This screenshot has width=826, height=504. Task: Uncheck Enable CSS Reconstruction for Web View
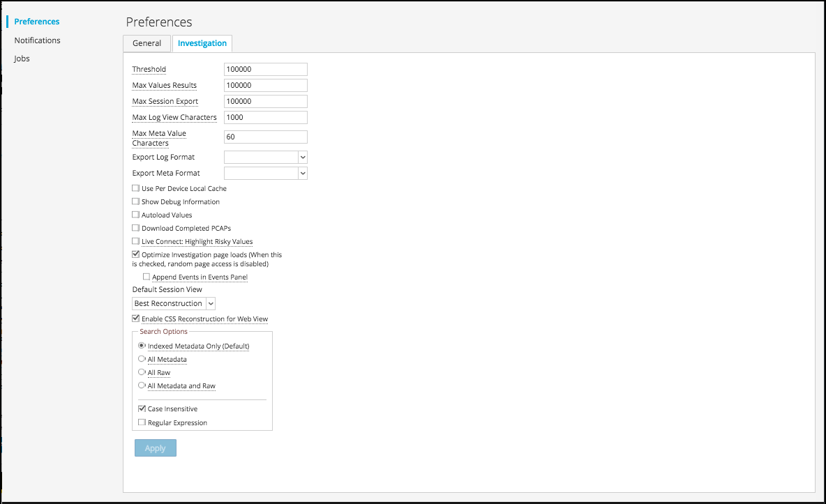coord(136,319)
